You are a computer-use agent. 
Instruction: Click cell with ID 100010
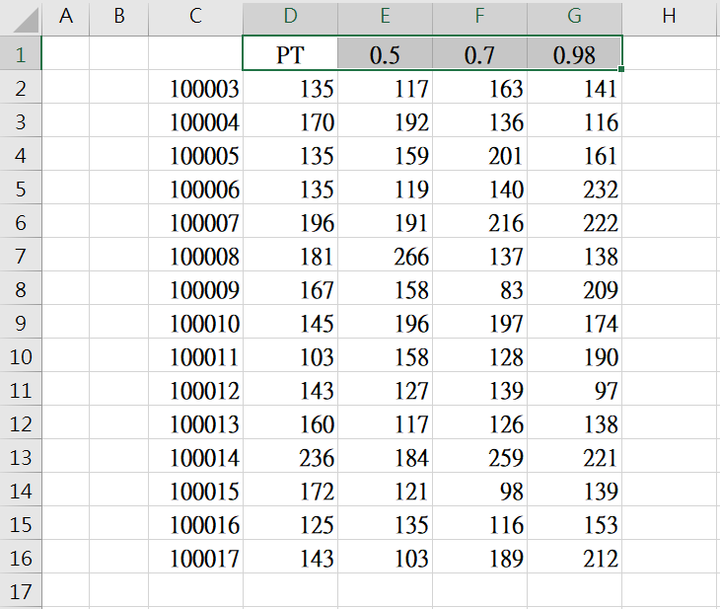[196, 322]
